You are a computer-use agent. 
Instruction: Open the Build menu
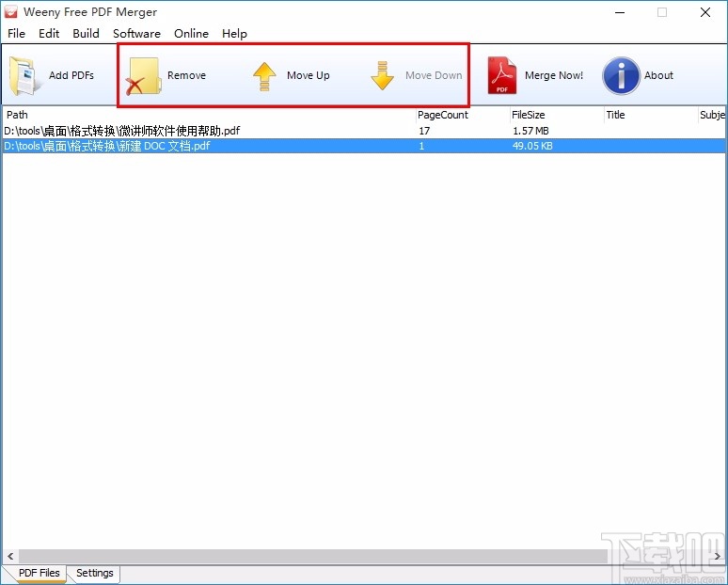(86, 34)
